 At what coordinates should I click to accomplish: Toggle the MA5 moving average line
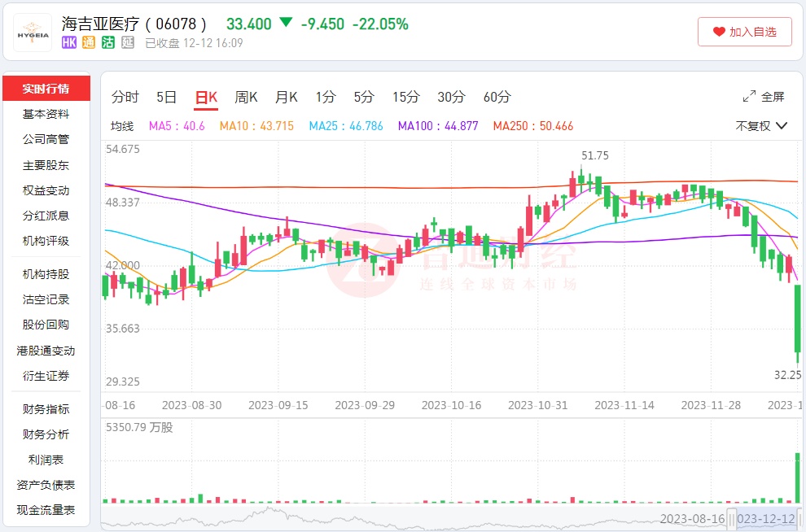point(177,126)
